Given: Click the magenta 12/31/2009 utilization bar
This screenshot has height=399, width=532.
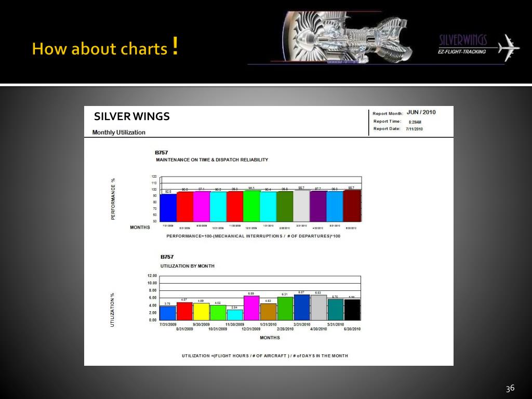Looking at the screenshot, I should (x=251, y=308).
